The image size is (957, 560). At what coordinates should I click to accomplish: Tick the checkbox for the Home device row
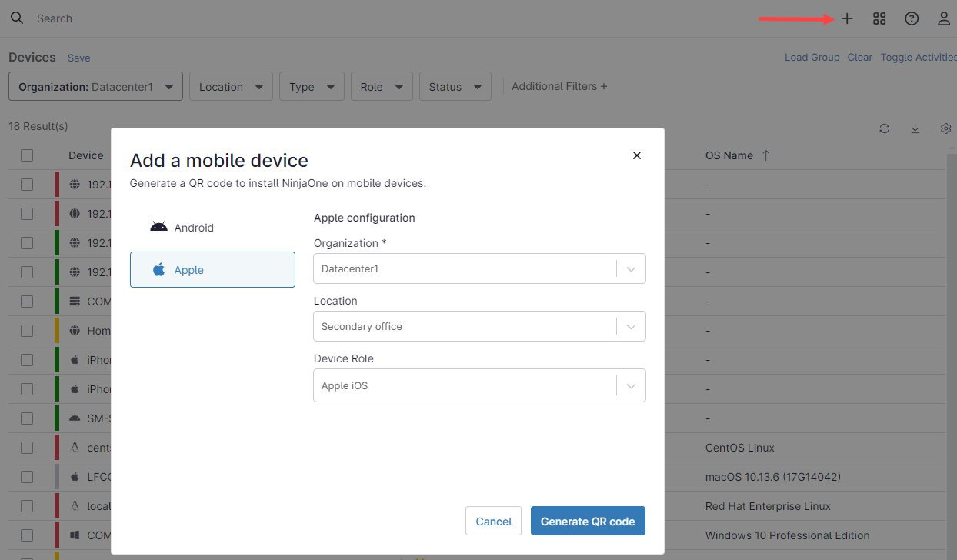(27, 331)
